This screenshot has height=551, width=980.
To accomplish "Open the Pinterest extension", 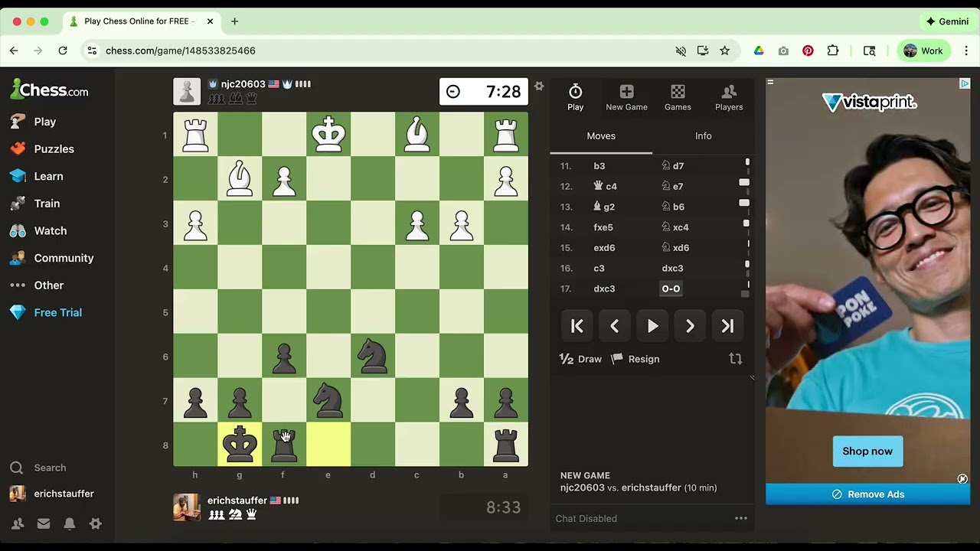I will (808, 51).
